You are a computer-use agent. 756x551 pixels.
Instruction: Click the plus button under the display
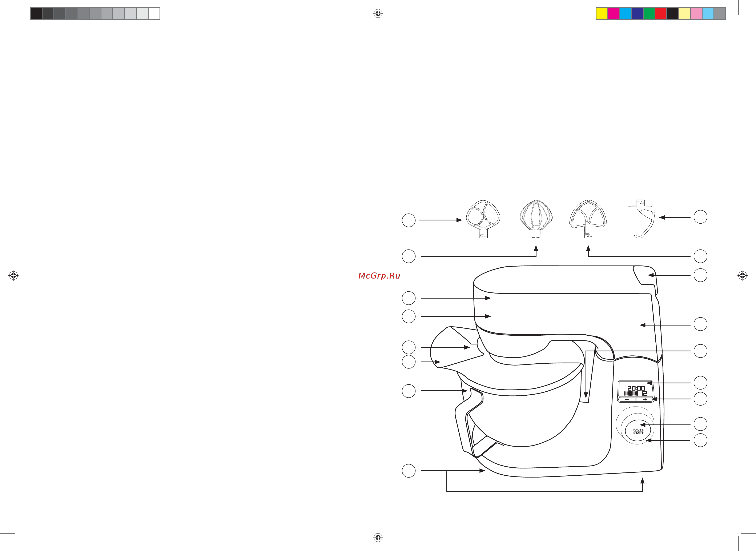[x=645, y=399]
